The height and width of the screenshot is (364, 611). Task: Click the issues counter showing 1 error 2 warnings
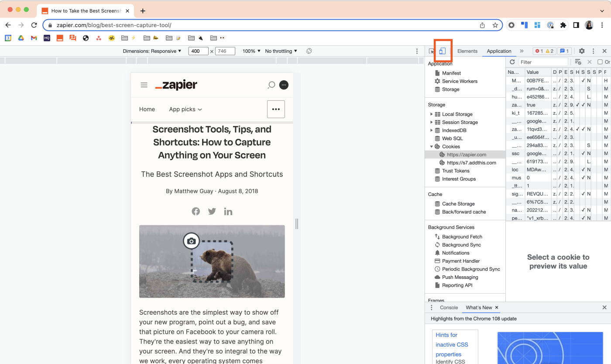[544, 51]
